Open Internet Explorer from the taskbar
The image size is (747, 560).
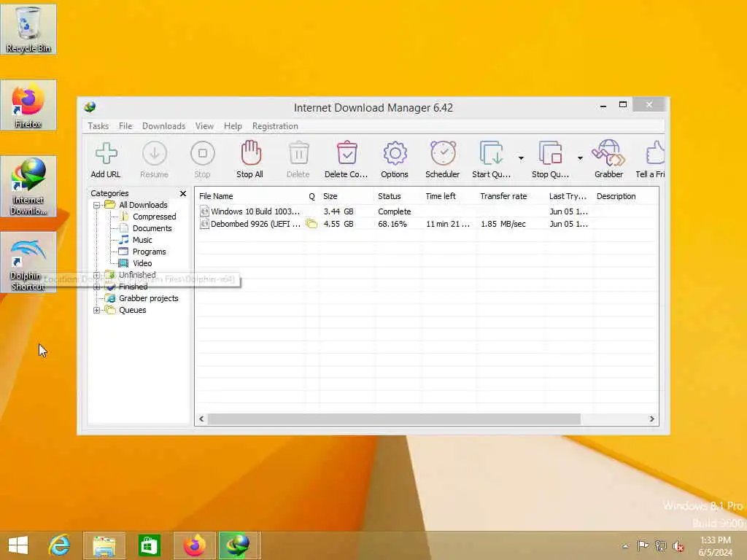60,545
